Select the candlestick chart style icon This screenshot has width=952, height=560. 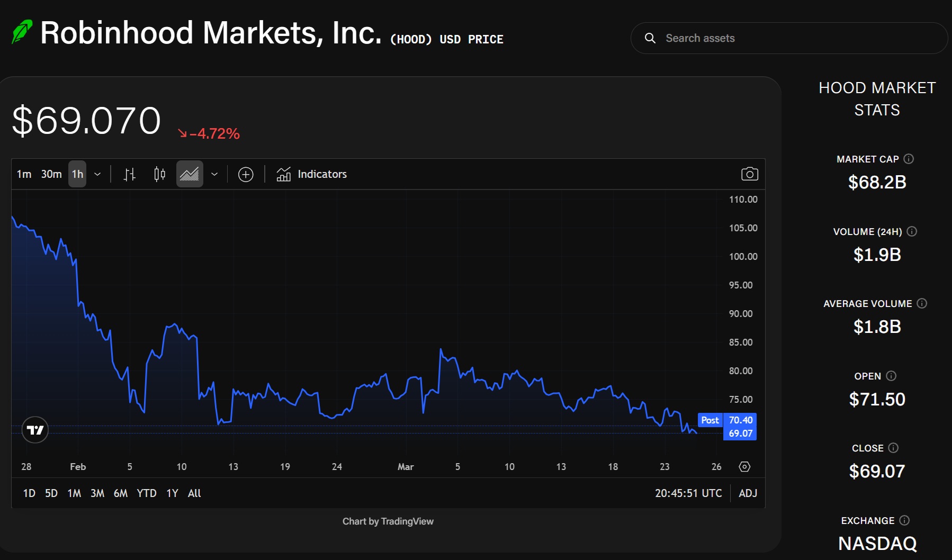point(159,174)
